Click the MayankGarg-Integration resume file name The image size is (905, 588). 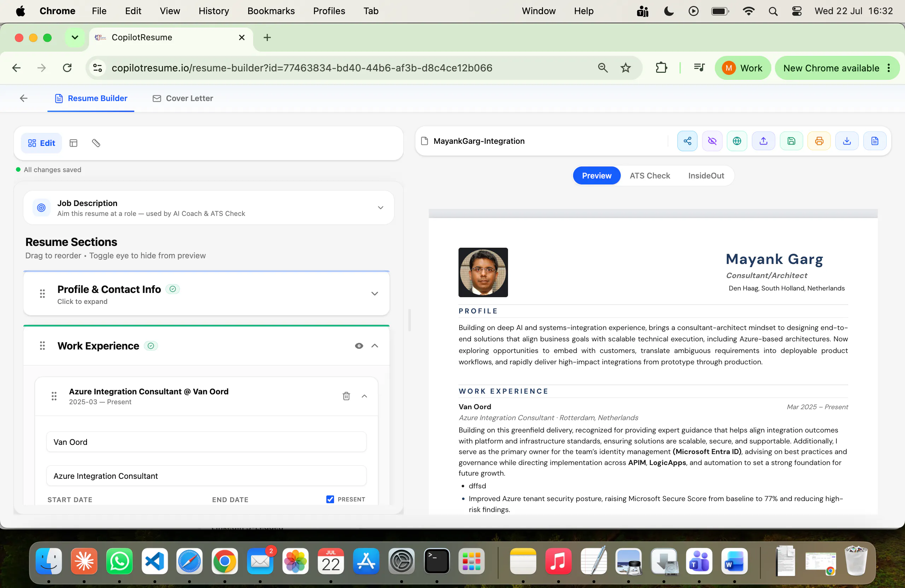[479, 141]
